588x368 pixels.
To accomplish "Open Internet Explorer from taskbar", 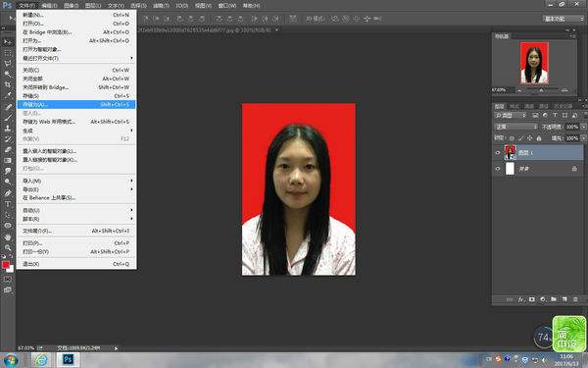I will (x=41, y=360).
